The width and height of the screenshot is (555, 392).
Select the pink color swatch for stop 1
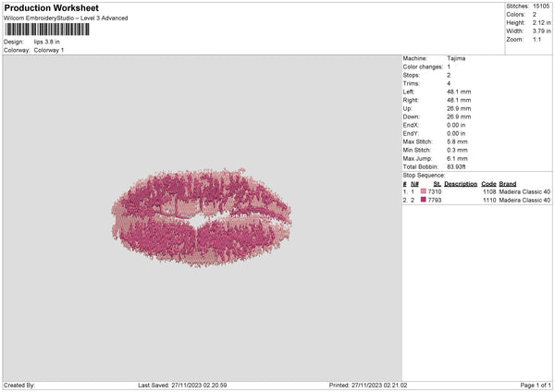pyautogui.click(x=424, y=191)
